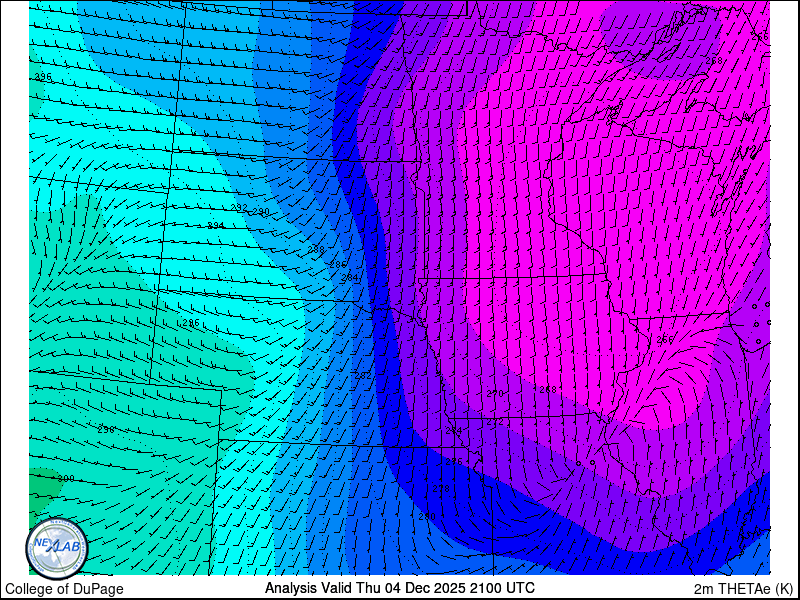Click the '2m THETAe (K)' product label
Image resolution: width=800 pixels, height=600 pixels.
744,588
